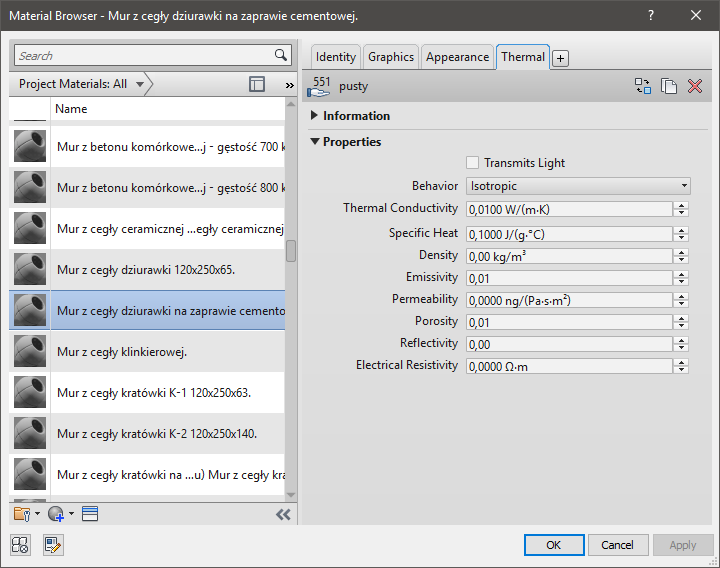Toggle the library panel view icon

[x=257, y=84]
